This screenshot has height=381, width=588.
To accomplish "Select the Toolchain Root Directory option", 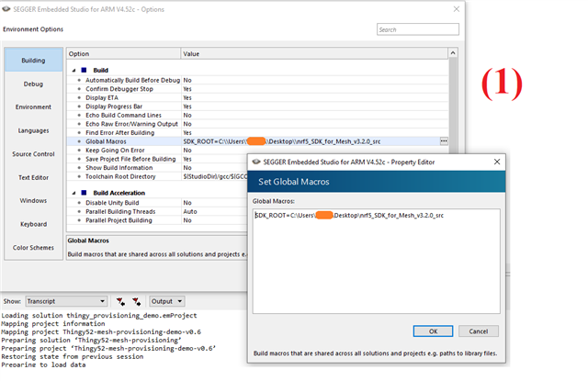I will (120, 176).
